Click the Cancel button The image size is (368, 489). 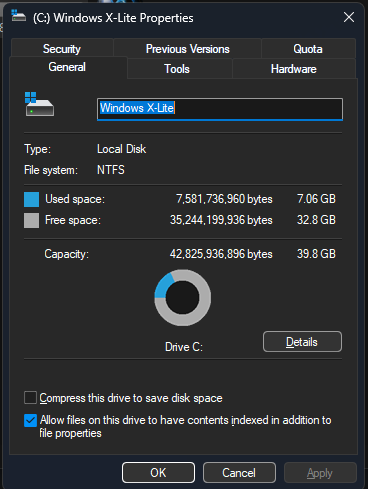(239, 472)
